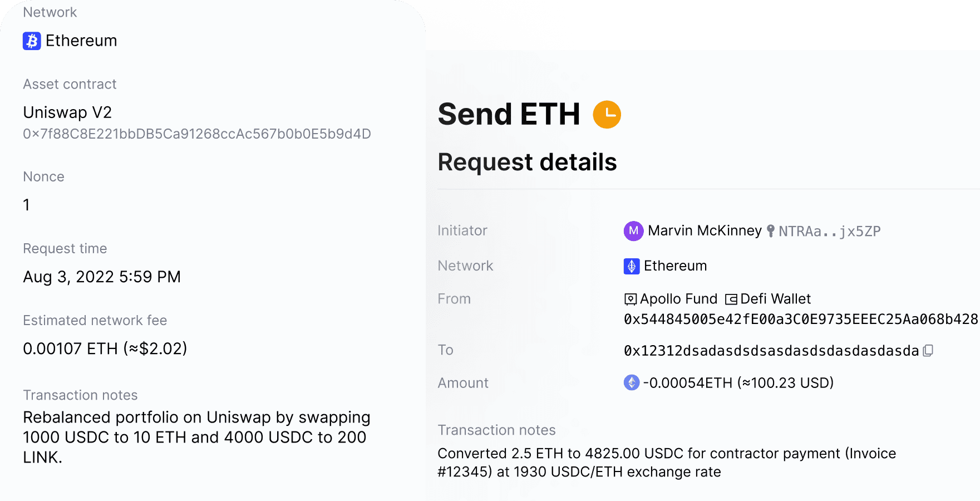Click the nonce value 1
980x501 pixels.
point(26,205)
